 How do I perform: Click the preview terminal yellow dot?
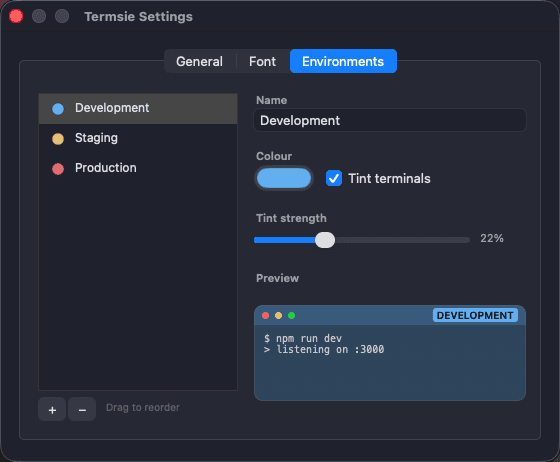point(279,316)
